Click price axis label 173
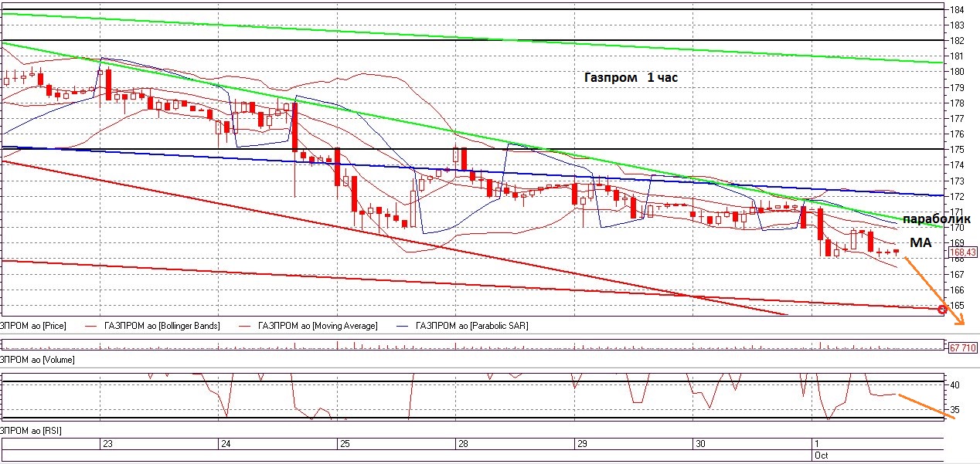Screen dimensions: 980x464 point(957,181)
